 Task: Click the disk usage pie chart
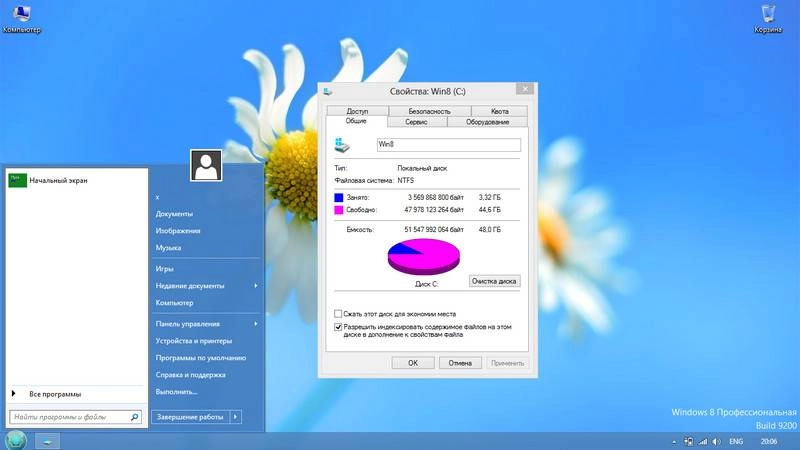pos(423,257)
